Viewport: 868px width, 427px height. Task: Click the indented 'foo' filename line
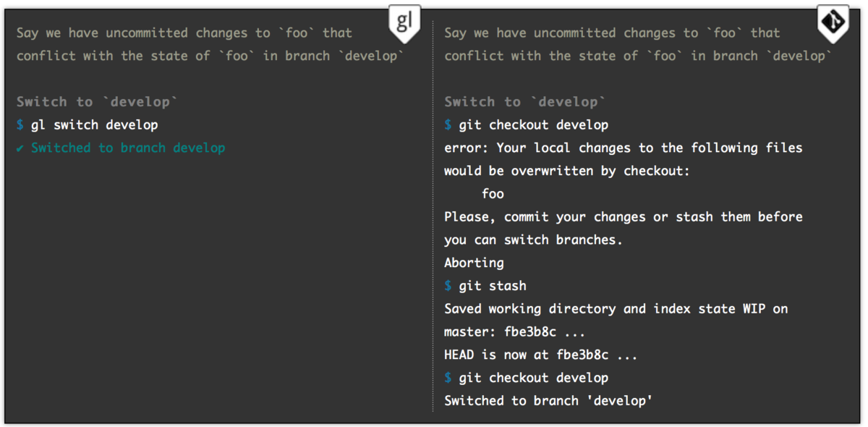tap(493, 194)
